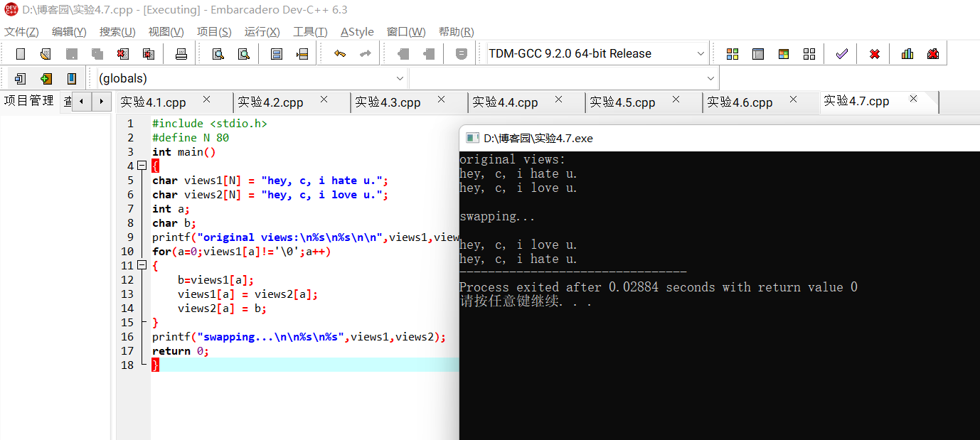
Task: Open the 运行(X) menu
Action: pos(262,32)
